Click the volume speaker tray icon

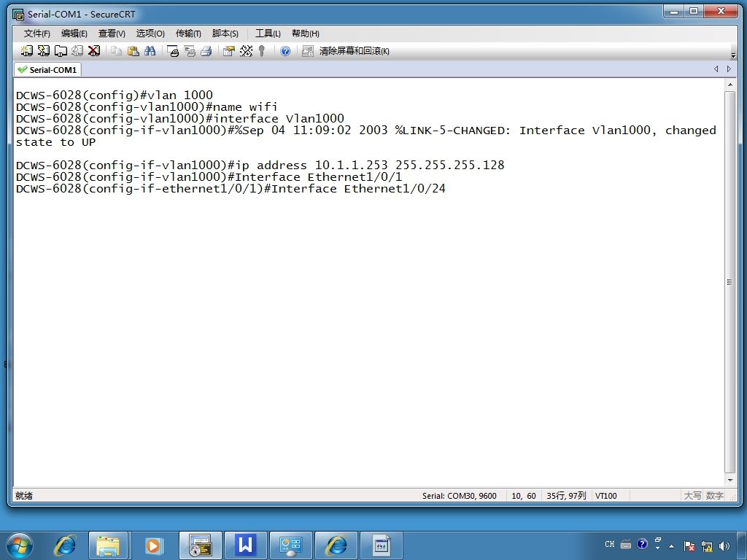click(724, 546)
